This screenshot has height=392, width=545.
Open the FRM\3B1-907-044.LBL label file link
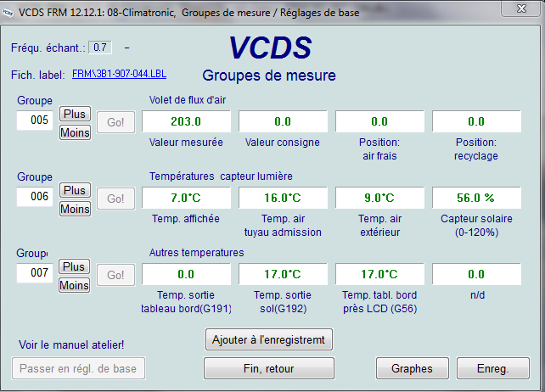pos(119,74)
